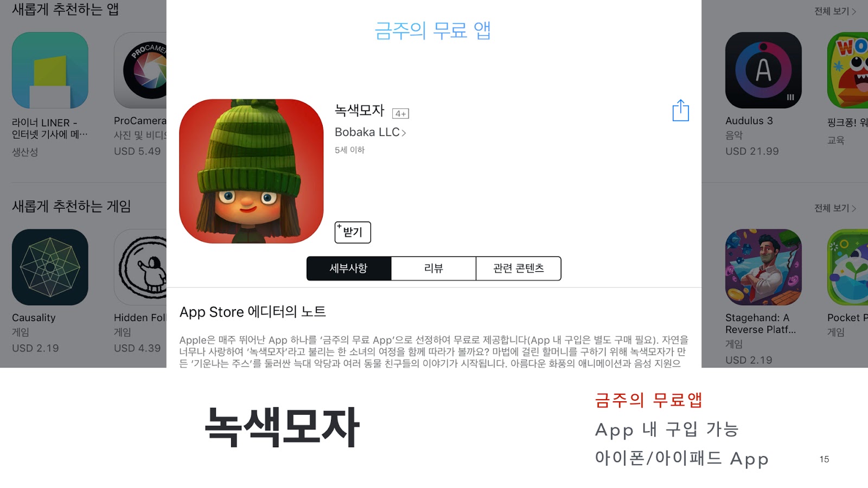
Task: Open the 녹색모자 green hat app icon
Action: (251, 171)
